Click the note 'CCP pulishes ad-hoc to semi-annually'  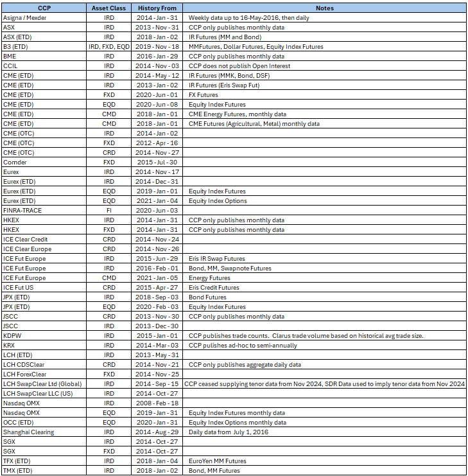(x=325, y=346)
